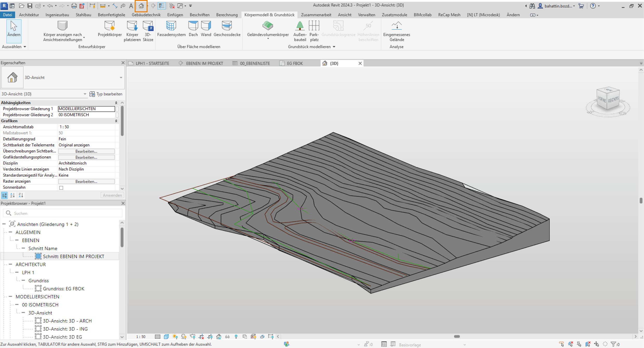Select the Geschossdecke tool

coord(227,29)
